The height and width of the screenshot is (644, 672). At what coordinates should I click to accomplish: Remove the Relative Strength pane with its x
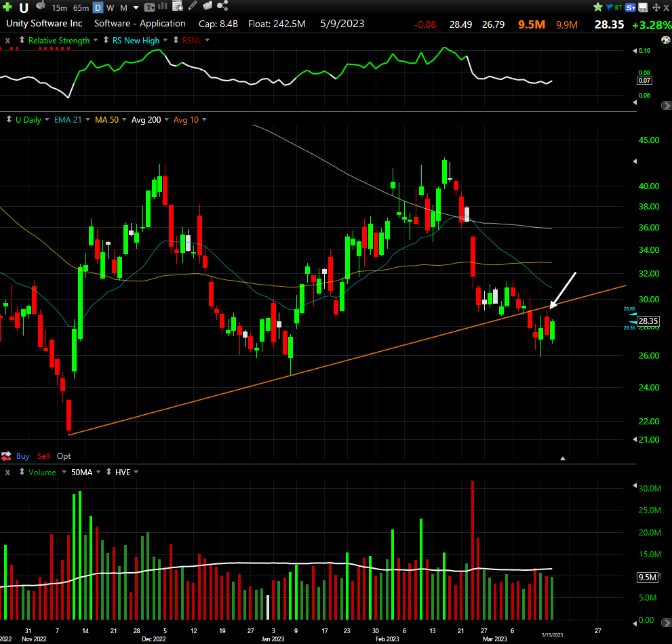point(7,41)
